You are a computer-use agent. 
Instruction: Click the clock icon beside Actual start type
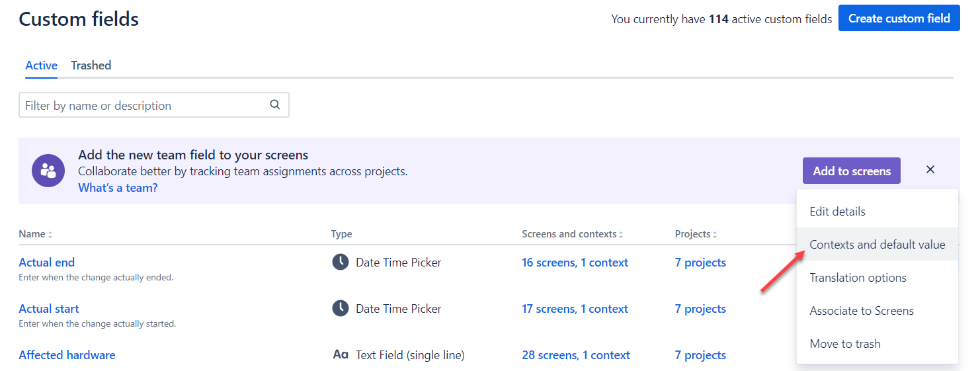pos(340,308)
